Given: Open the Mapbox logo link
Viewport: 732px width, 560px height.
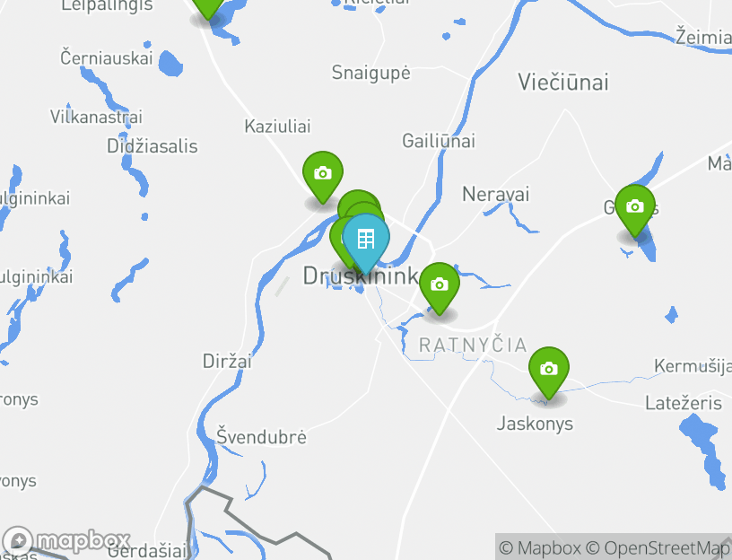Looking at the screenshot, I should point(65,541).
